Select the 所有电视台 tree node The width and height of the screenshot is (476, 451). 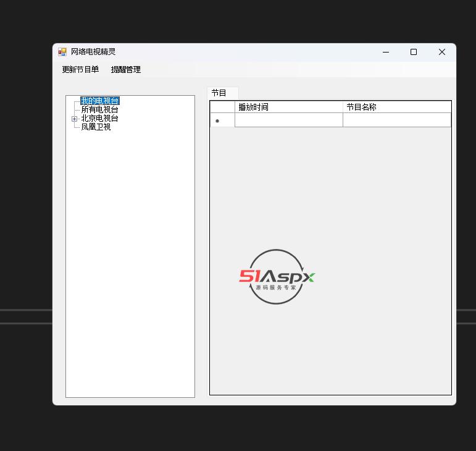(x=99, y=109)
